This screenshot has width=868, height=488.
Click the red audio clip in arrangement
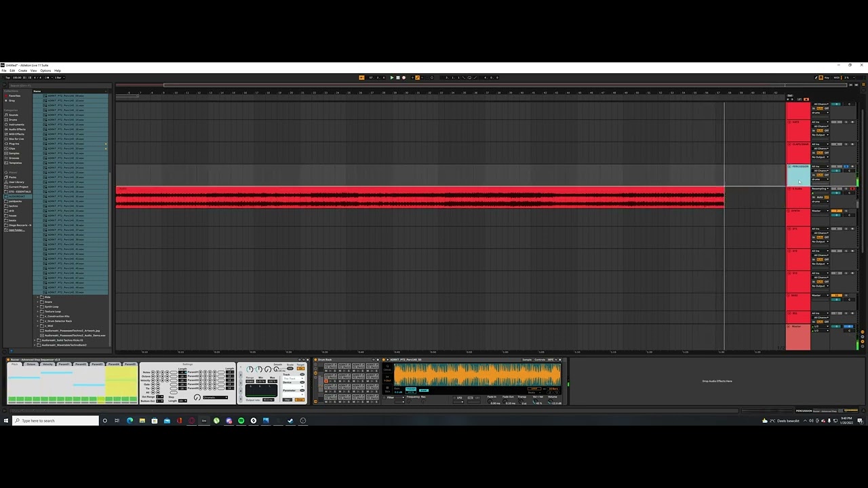[420, 197]
